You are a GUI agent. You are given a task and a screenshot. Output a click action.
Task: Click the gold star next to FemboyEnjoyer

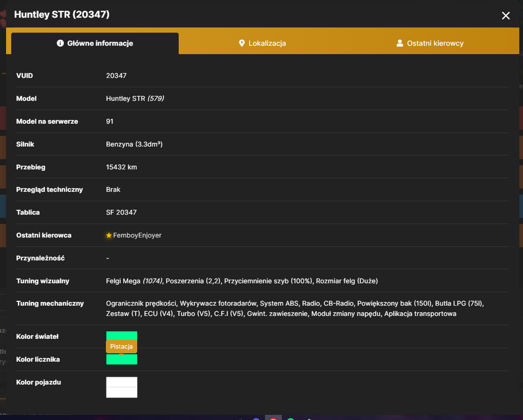point(109,236)
